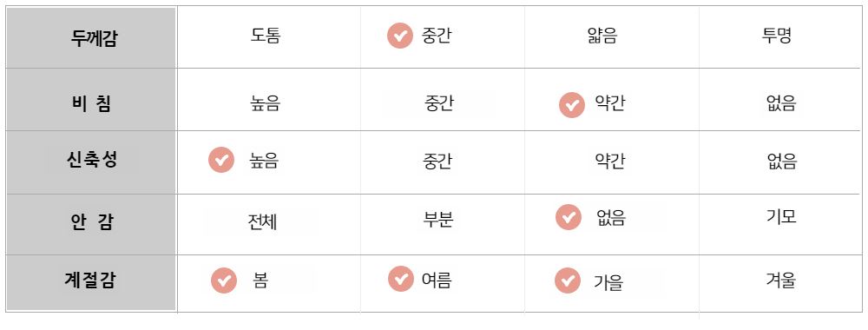868x330 pixels.
Task: Click the checkmark next to 높음 in 신축성 row
Action: [221, 160]
